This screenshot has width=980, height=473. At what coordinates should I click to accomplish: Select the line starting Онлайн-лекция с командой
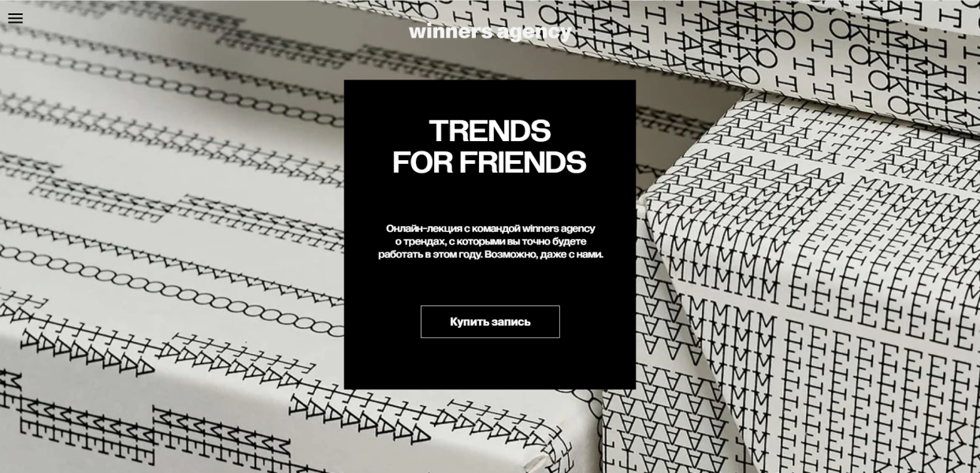coord(490,229)
